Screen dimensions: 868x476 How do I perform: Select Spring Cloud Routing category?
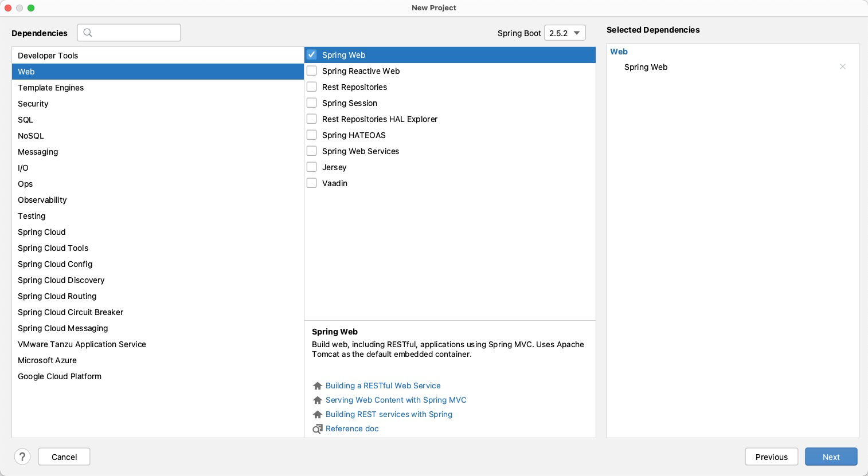tap(158, 296)
